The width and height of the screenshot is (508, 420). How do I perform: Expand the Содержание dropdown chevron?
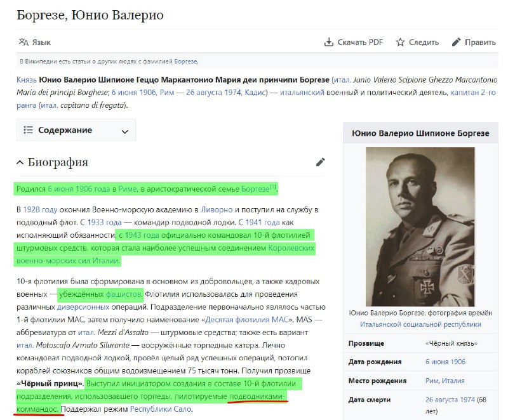tap(124, 131)
